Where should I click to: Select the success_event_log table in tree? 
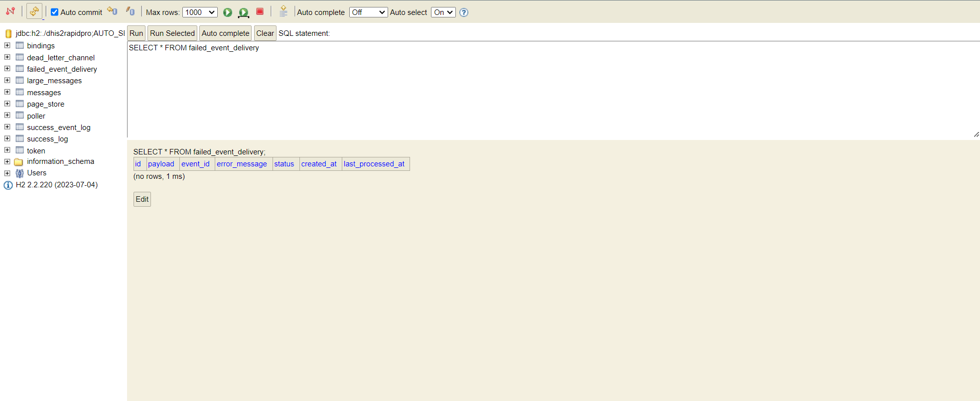point(58,128)
